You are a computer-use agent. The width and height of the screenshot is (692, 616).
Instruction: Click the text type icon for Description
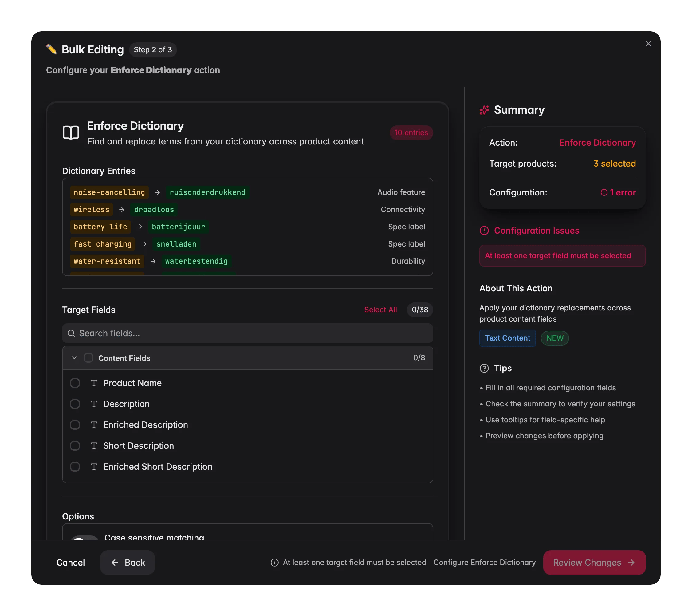94,404
